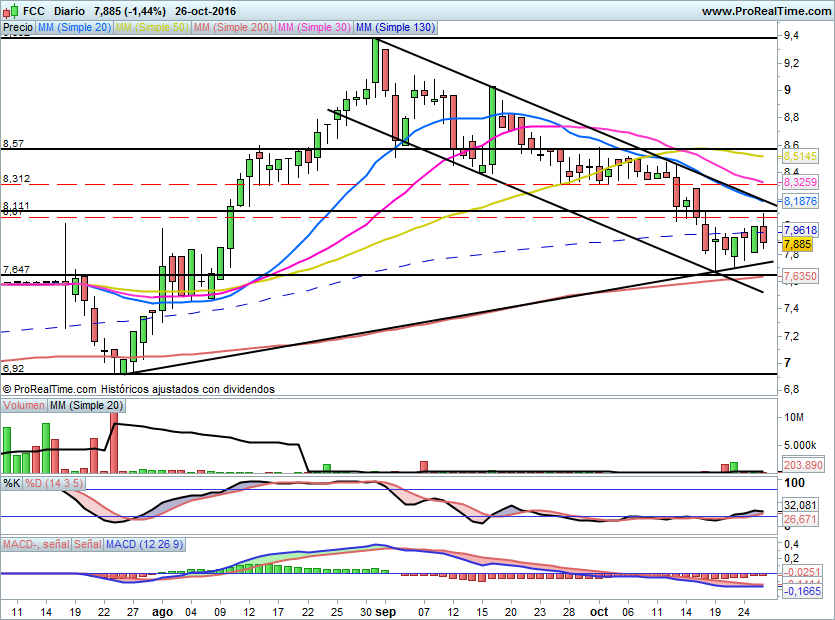Click the pink 8,3259 price tag

tap(800, 182)
